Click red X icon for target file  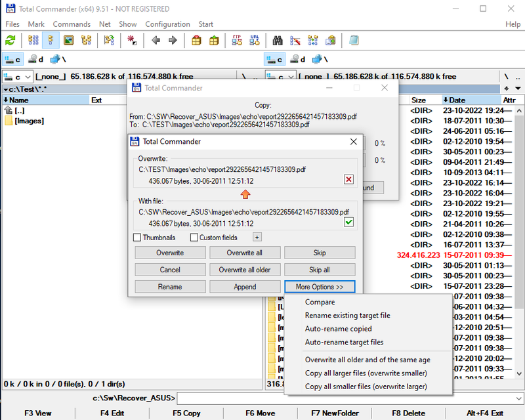(348, 179)
